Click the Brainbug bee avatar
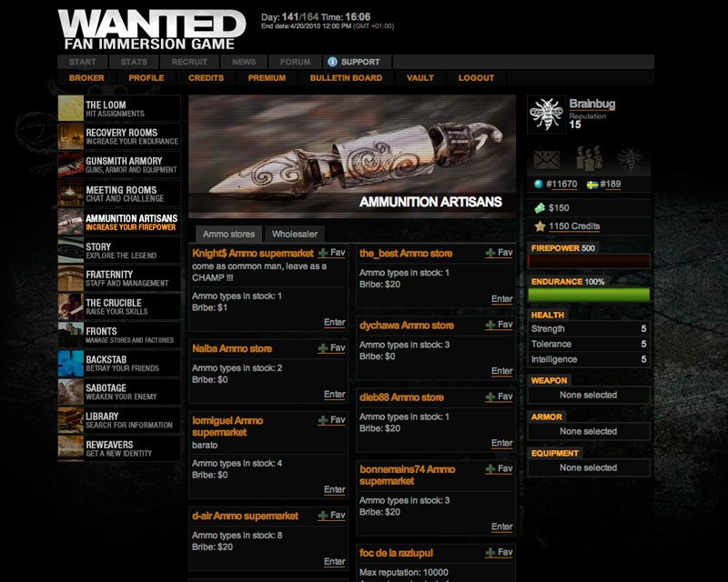This screenshot has height=582, width=728. [x=546, y=115]
